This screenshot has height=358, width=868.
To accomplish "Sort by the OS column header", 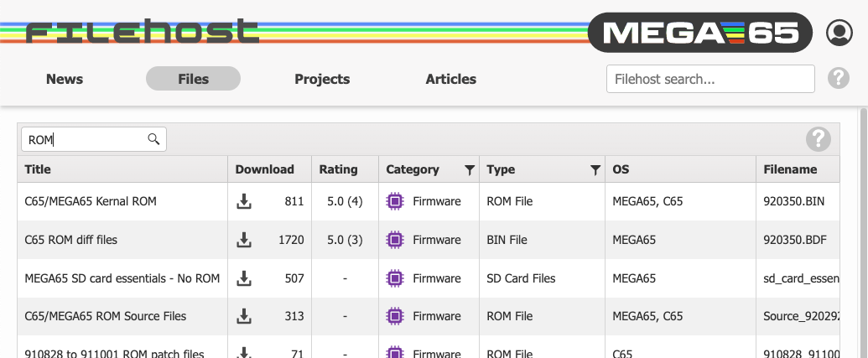I will click(x=680, y=169).
